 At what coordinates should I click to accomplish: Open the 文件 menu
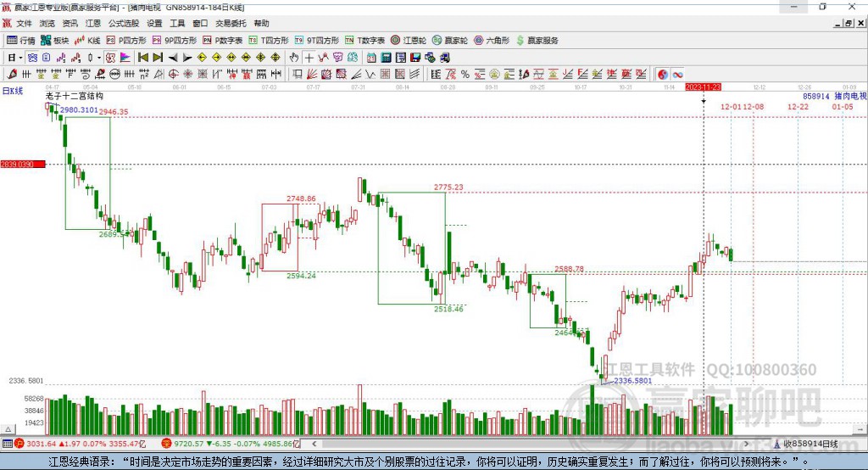(x=24, y=23)
